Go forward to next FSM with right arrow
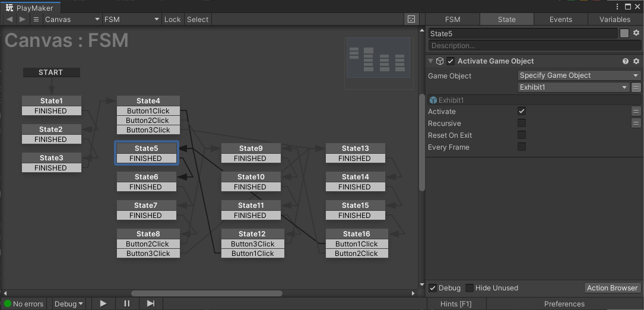The image size is (644, 310). tap(22, 20)
